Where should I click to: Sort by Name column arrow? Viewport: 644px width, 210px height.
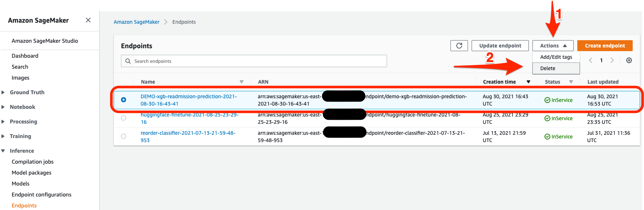[242, 82]
